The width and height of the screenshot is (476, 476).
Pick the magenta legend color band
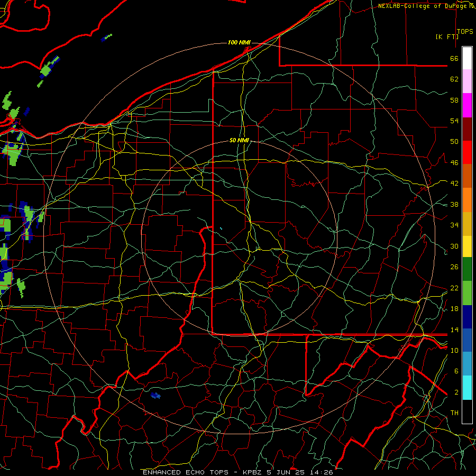pyautogui.click(x=467, y=105)
